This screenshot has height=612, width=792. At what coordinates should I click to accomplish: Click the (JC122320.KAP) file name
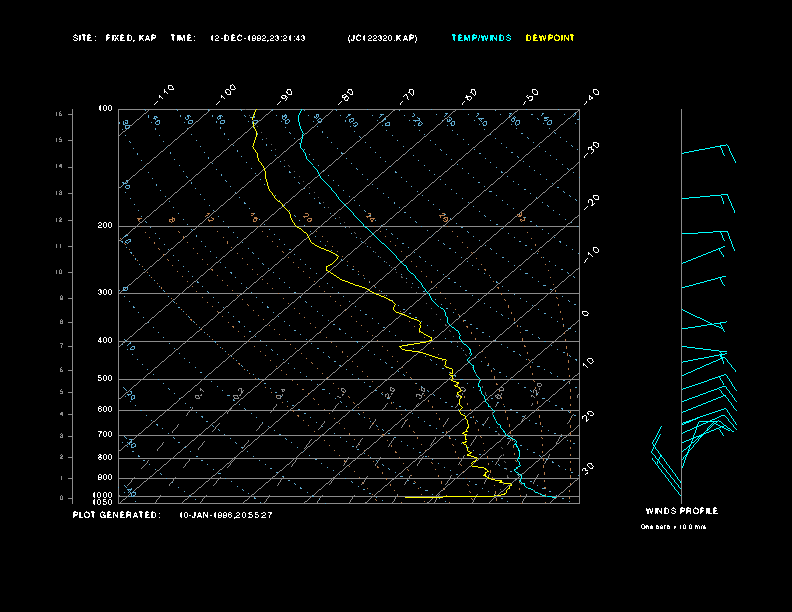click(382, 38)
